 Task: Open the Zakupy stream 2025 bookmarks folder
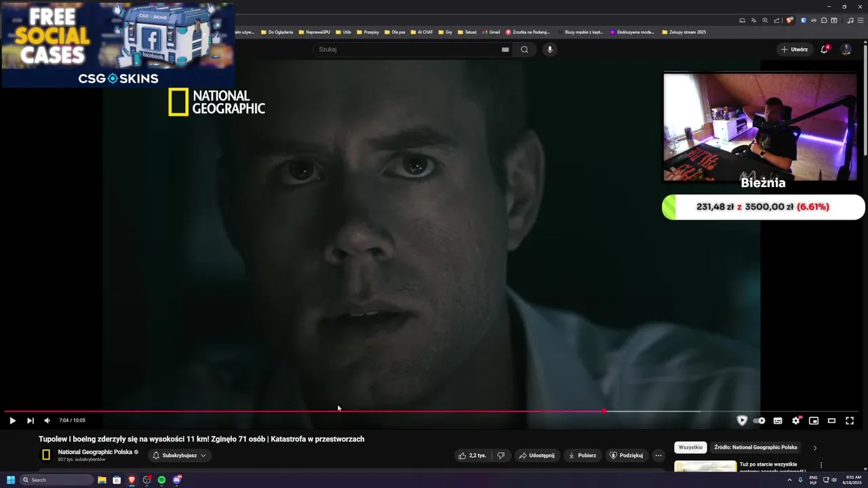[x=684, y=32]
